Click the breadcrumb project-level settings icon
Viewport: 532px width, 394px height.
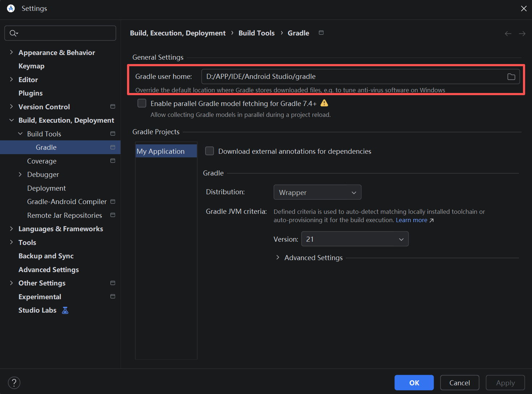[x=321, y=33]
